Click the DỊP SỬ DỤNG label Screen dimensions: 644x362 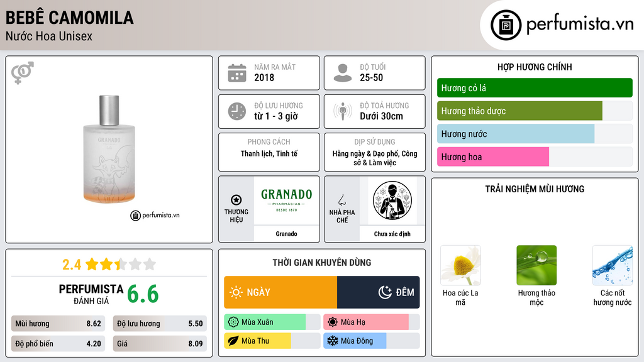375,141
